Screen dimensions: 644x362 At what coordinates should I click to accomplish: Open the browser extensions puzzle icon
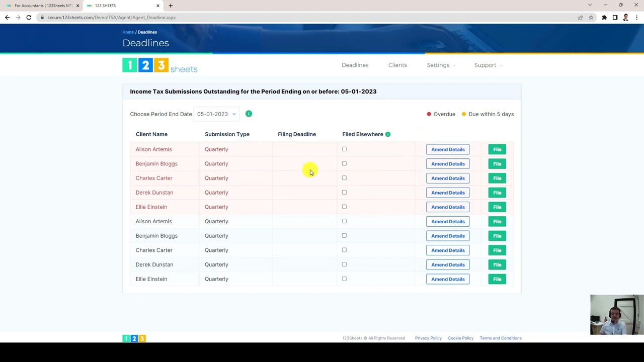pyautogui.click(x=604, y=18)
